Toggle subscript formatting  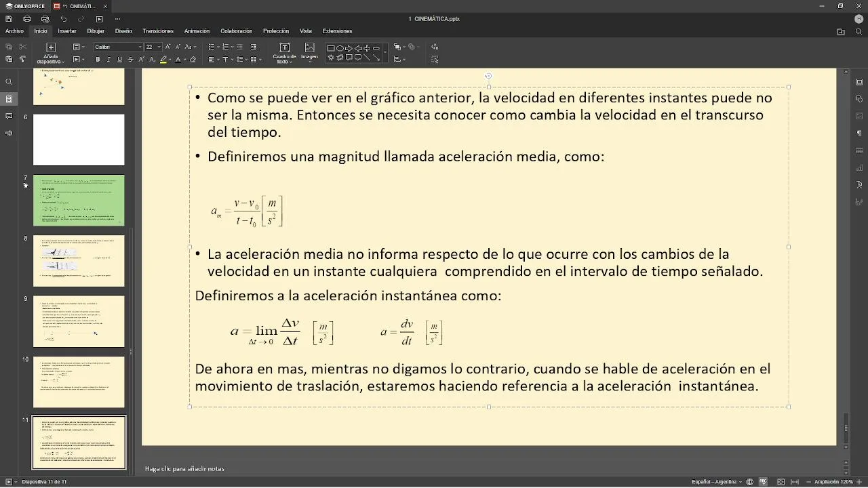tap(152, 60)
